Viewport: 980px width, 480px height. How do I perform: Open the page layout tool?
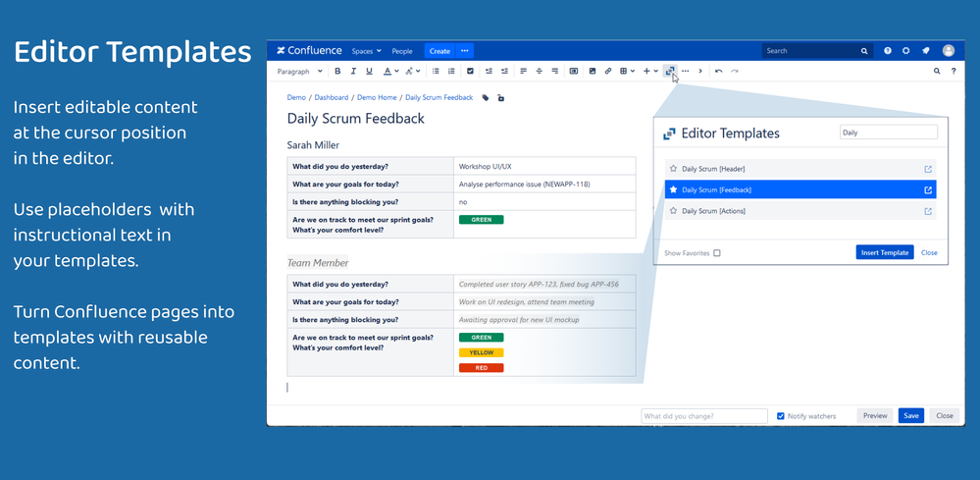click(x=573, y=72)
